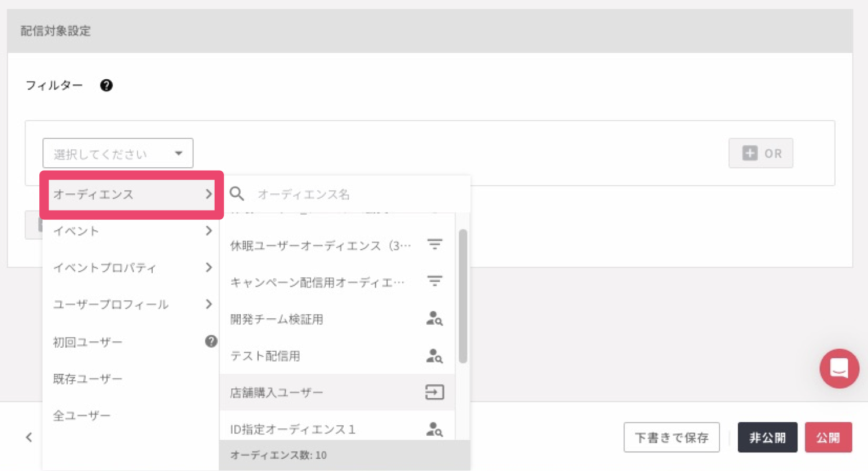Click user-search icon on テスト配信用 row

tap(435, 355)
